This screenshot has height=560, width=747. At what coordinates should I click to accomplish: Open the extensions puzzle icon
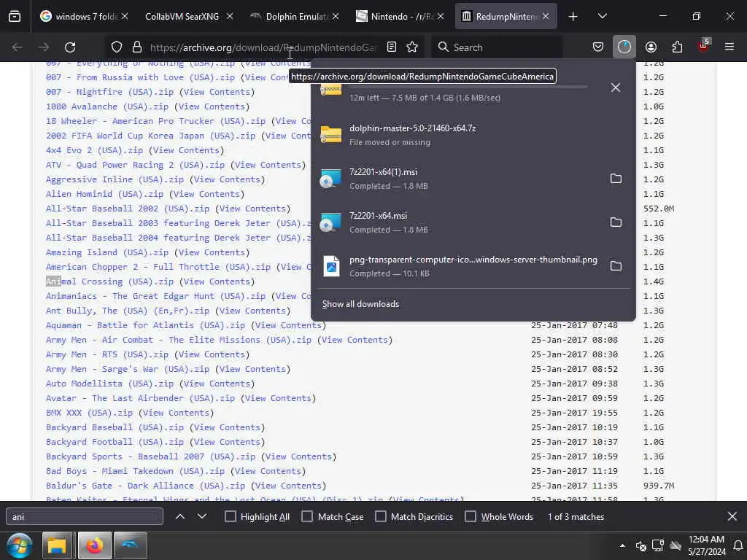click(677, 47)
